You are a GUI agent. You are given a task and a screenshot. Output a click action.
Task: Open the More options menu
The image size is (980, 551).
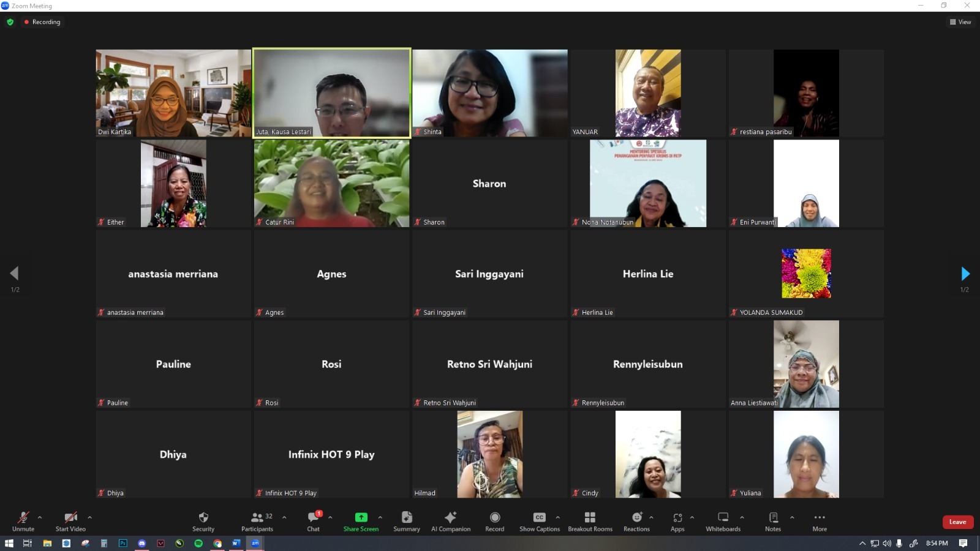[820, 518]
